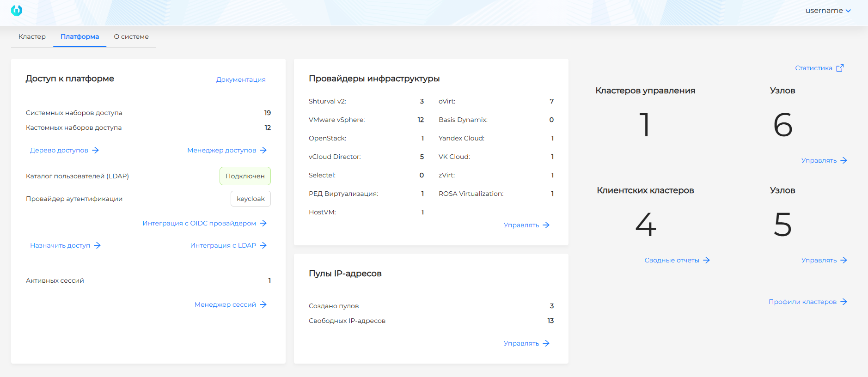The image size is (868, 377).
Task: Click arrow icon of Управлять below 6 nodes
Action: coord(844,160)
